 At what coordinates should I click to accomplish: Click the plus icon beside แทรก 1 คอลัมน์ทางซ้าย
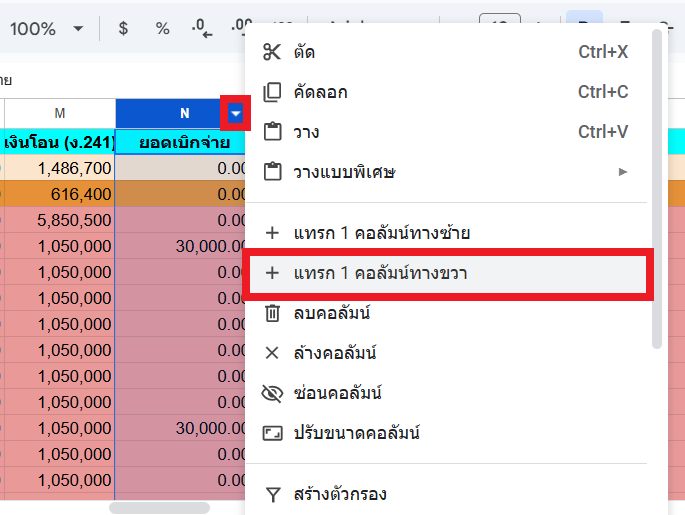(272, 233)
